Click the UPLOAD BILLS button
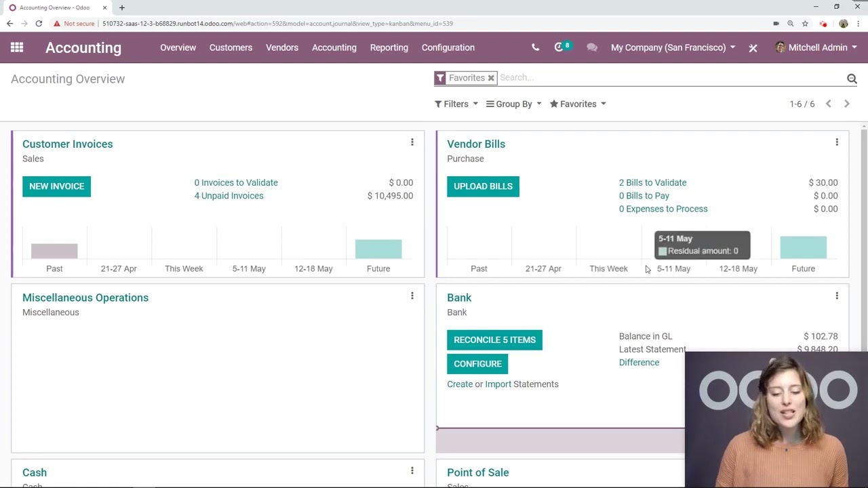The image size is (868, 488). click(x=483, y=186)
